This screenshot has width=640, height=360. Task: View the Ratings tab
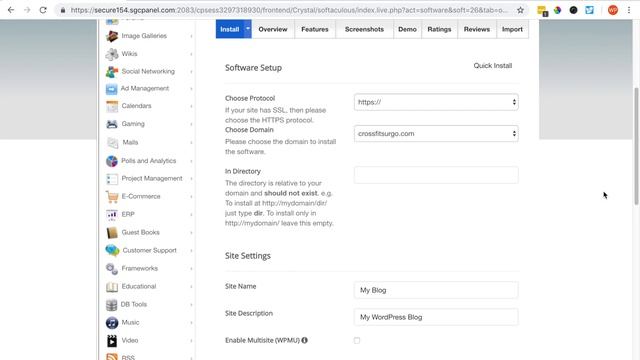[439, 29]
